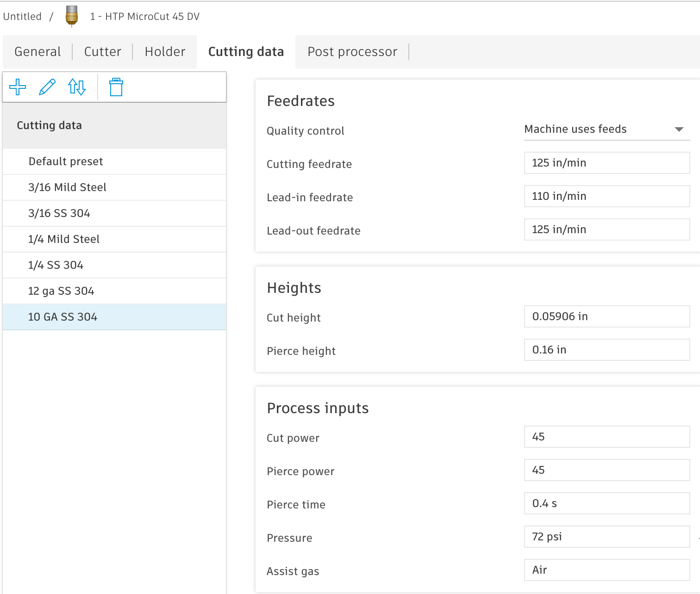The width and height of the screenshot is (700, 594).
Task: Select the 3/16 Mild Steel preset
Action: click(67, 187)
